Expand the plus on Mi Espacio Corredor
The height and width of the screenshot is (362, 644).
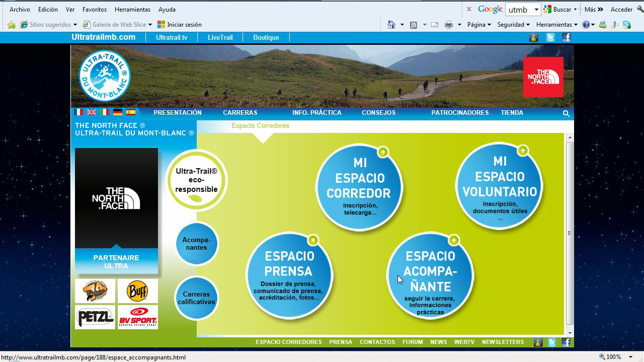pyautogui.click(x=383, y=152)
